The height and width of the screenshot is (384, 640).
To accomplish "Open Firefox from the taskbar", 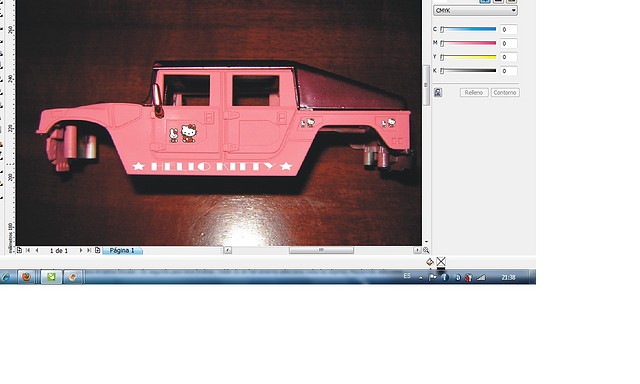I will 27,277.
